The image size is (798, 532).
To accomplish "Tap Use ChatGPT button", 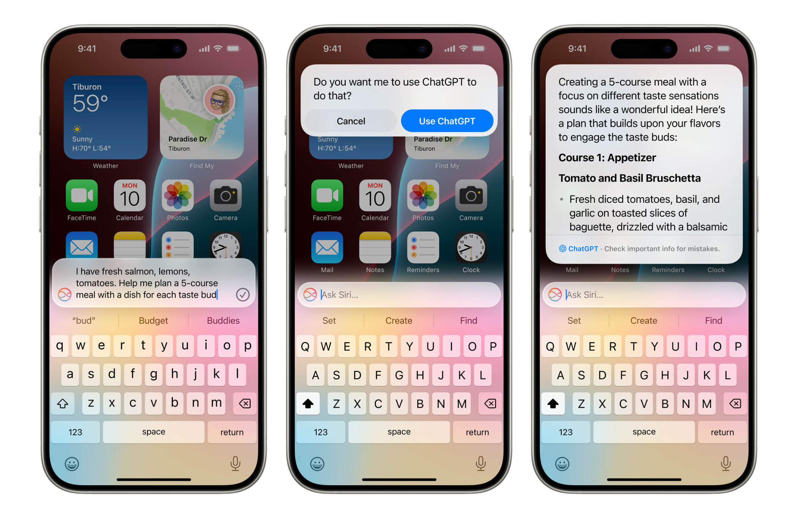I will (448, 120).
